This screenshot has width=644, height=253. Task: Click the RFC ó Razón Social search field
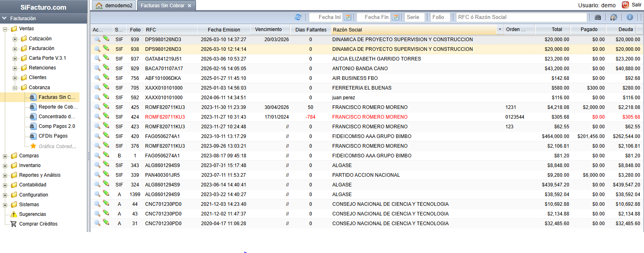pyautogui.click(x=521, y=17)
